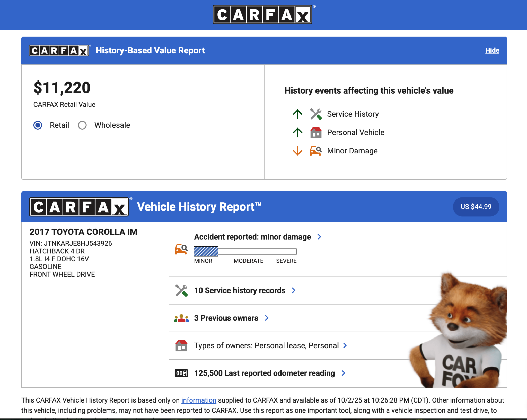Select the Retail radio button
This screenshot has width=527, height=420.
tap(38, 125)
